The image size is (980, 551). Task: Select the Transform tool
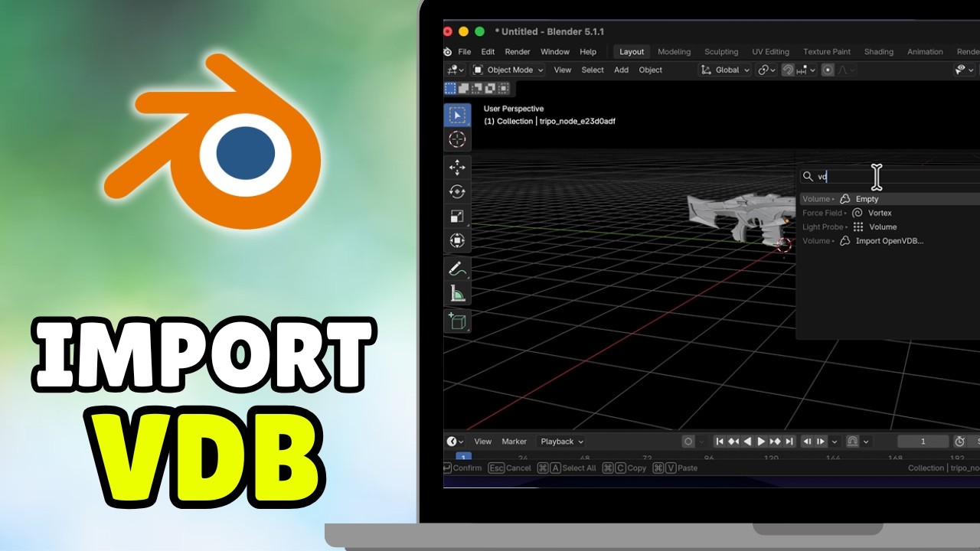(x=457, y=240)
